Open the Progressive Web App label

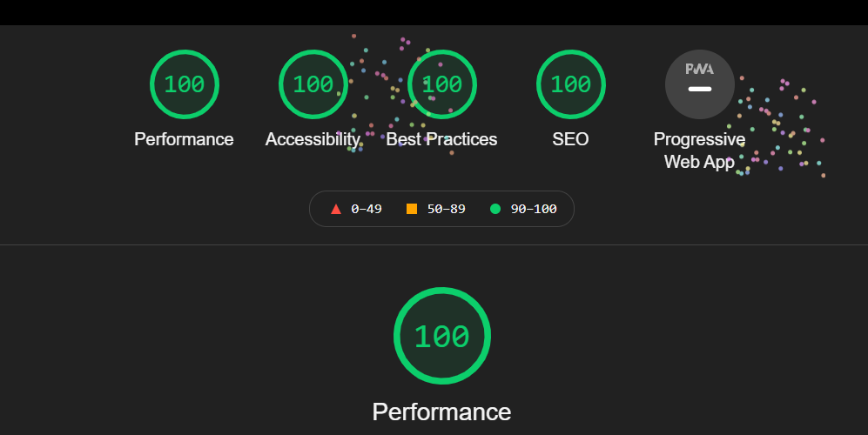699,150
